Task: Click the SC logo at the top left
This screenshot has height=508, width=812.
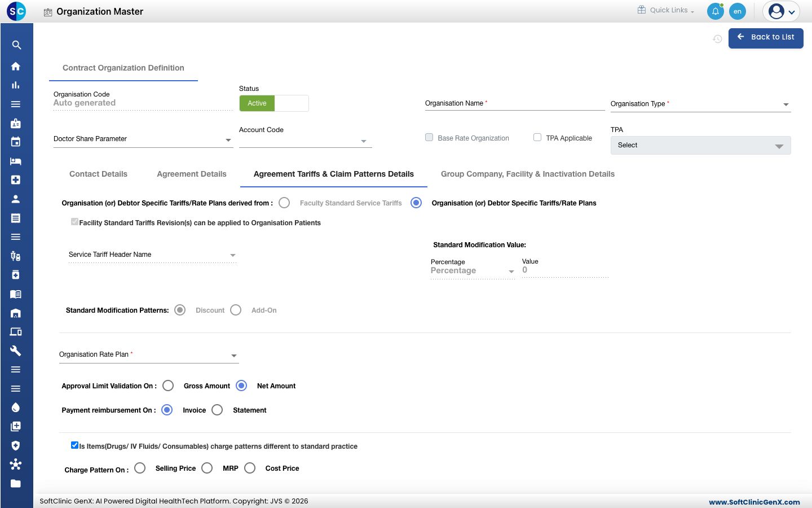Action: [x=16, y=11]
